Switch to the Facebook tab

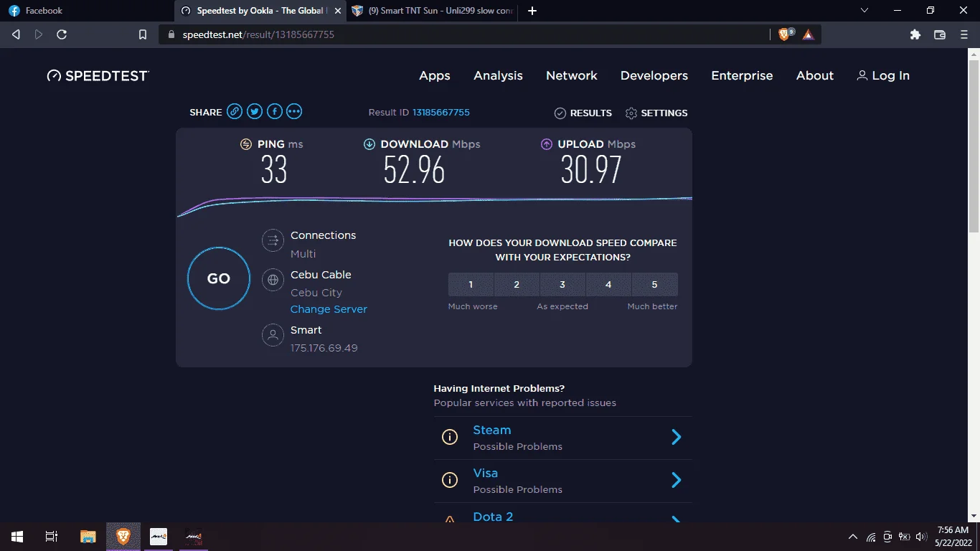point(86,11)
